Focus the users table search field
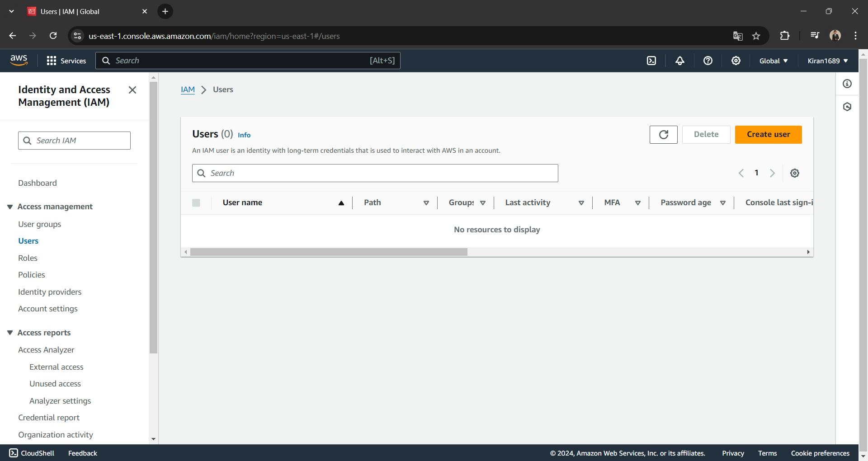The image size is (868, 461). point(375,173)
